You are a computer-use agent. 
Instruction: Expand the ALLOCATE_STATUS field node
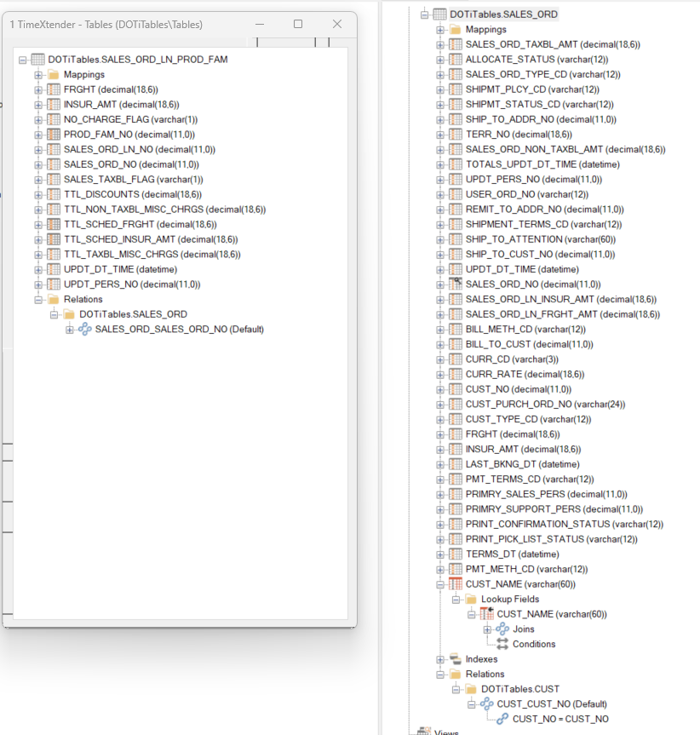(x=440, y=60)
